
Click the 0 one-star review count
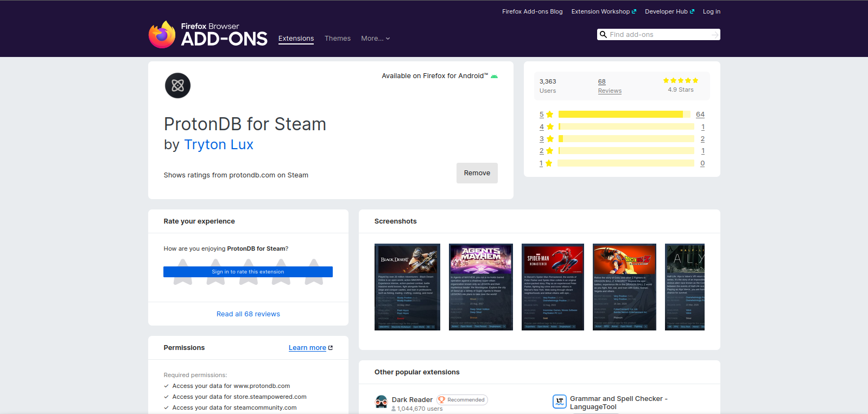(702, 163)
